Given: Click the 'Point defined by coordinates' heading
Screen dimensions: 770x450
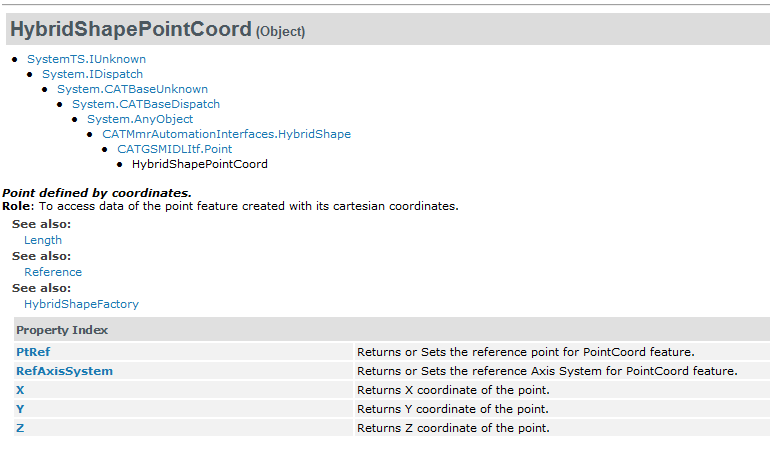Looking at the screenshot, I should click(97, 192).
